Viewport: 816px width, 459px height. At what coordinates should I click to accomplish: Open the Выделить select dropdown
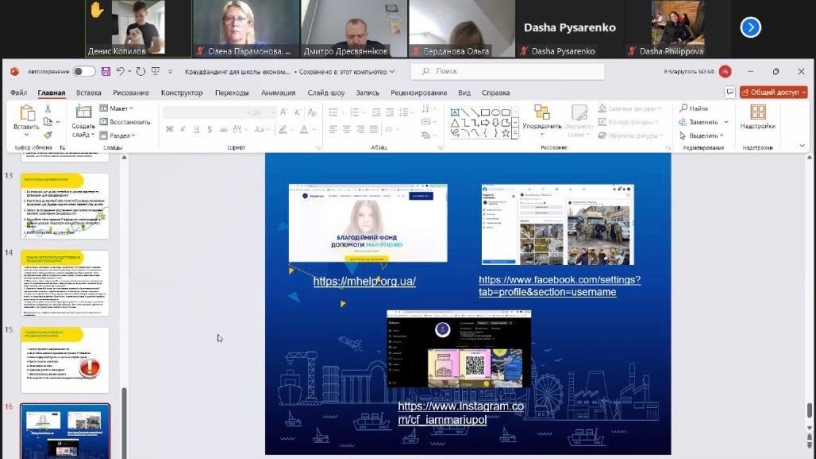701,135
